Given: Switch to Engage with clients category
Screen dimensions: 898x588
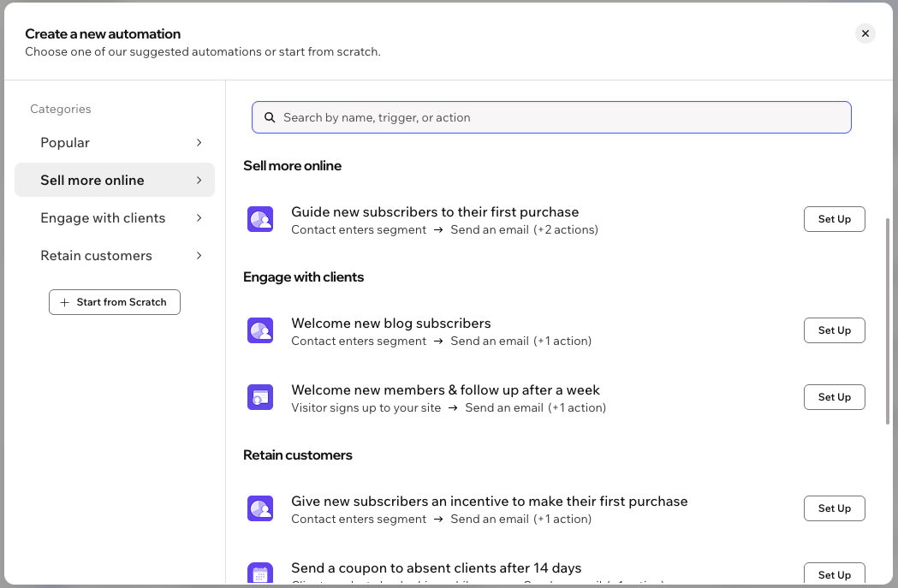Looking at the screenshot, I should (x=115, y=218).
